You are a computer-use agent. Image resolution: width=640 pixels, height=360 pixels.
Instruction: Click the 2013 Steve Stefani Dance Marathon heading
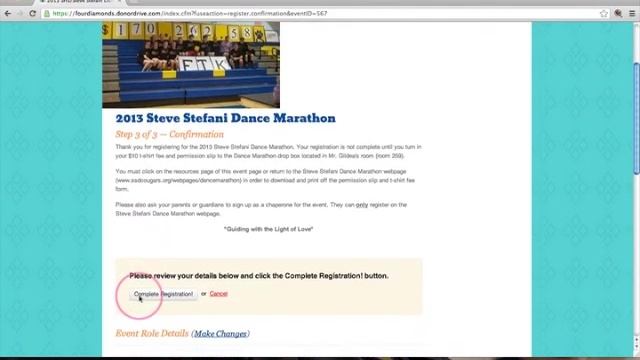click(x=225, y=118)
